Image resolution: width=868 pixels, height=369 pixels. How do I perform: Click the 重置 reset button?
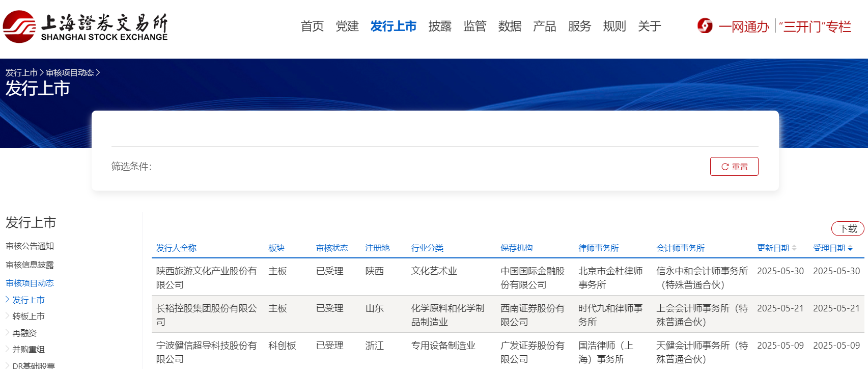coord(734,167)
